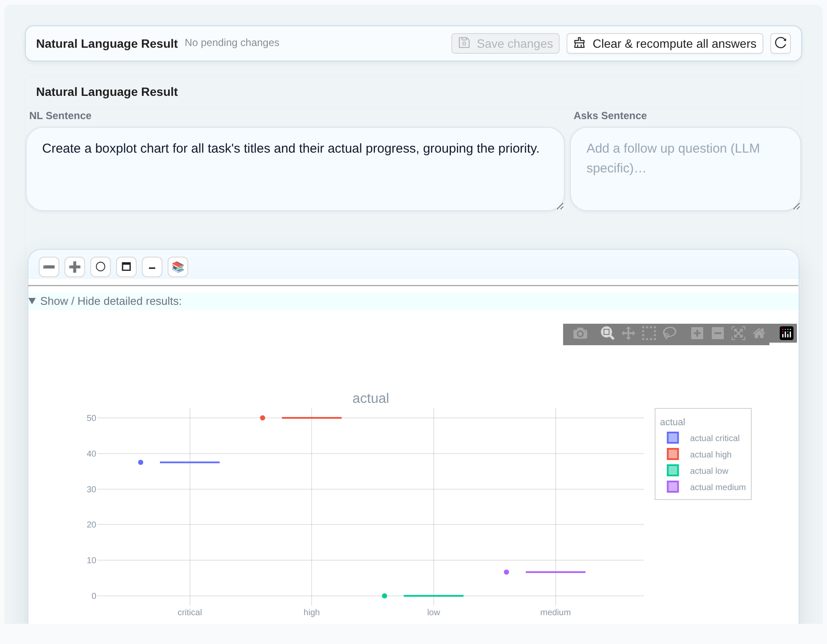
Task: Click the 'high' x-axis label
Action: 312,612
